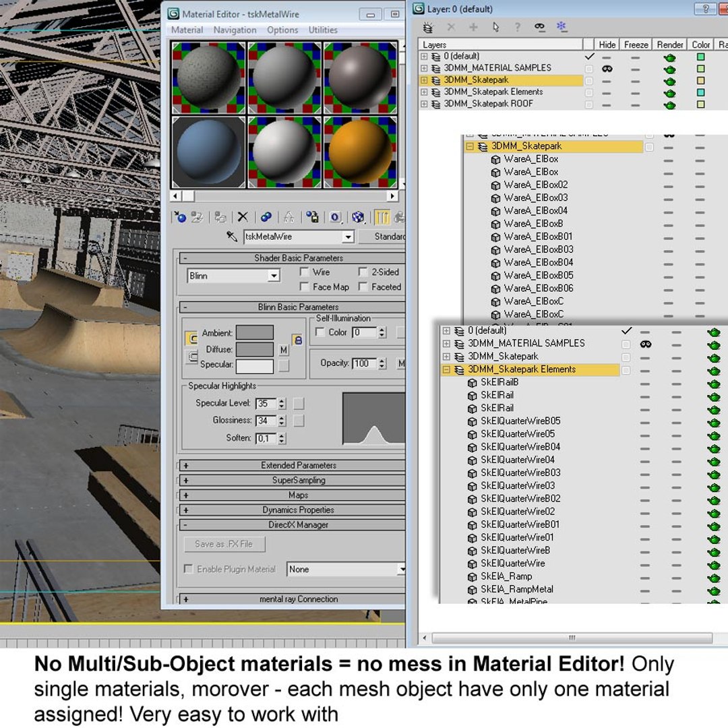Viewport: 728px width, 728px height.
Task: Click render teapot of 0 (default) layer
Action: pyautogui.click(x=669, y=57)
